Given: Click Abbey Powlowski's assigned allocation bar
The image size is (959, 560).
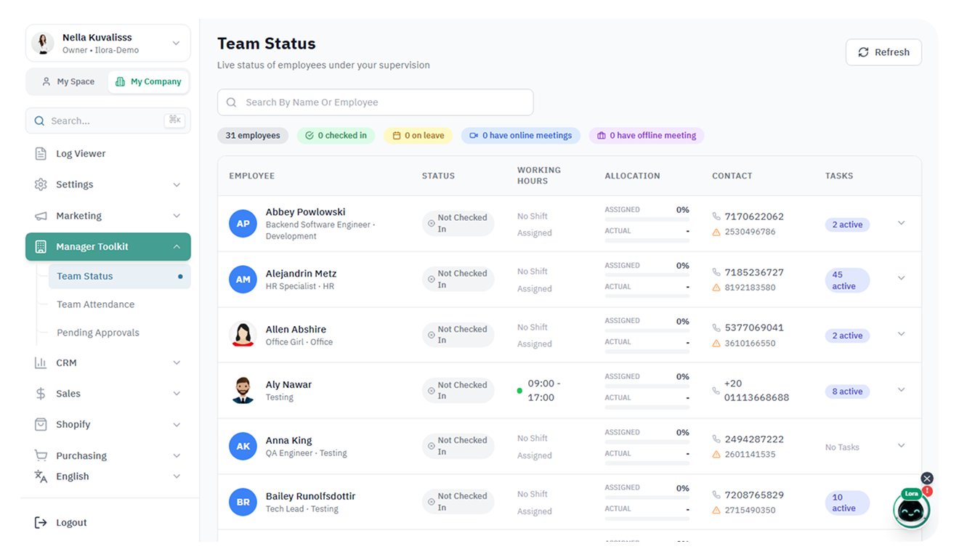Looking at the screenshot, I should click(647, 219).
